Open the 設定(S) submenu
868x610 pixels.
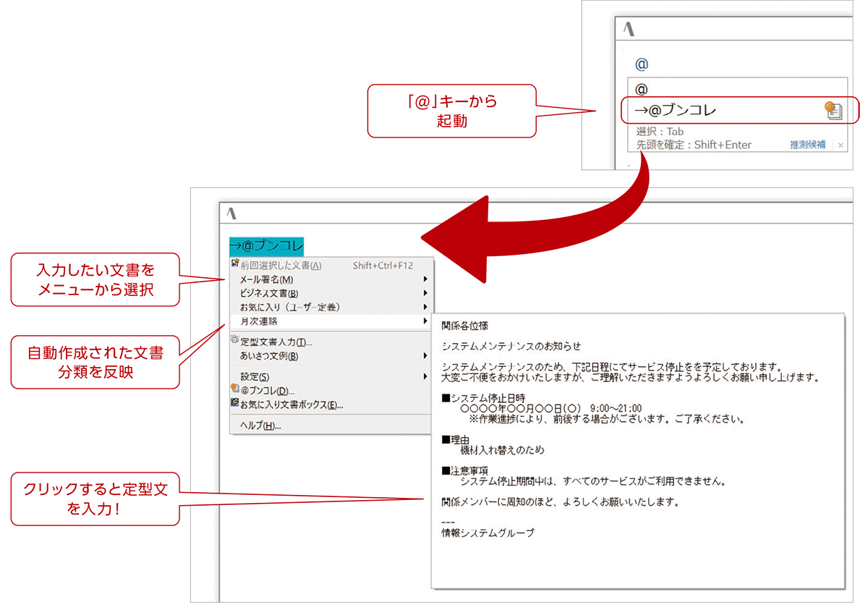pyautogui.click(x=331, y=376)
